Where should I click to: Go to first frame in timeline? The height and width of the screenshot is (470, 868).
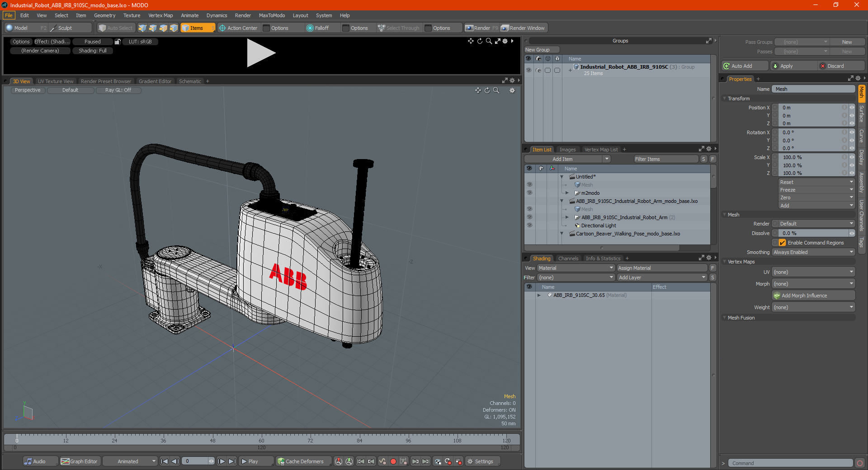(165, 461)
